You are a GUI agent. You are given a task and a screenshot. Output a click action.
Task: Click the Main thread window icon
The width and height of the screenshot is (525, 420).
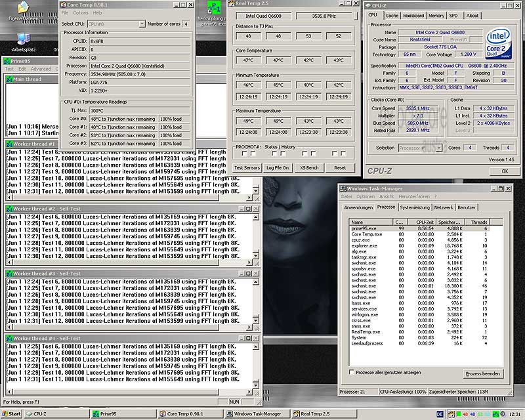(9, 79)
